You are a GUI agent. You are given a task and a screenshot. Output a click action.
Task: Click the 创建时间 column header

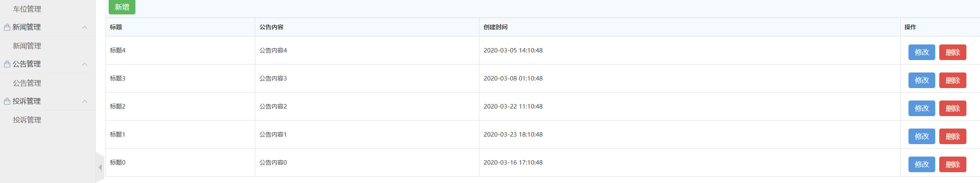(495, 27)
